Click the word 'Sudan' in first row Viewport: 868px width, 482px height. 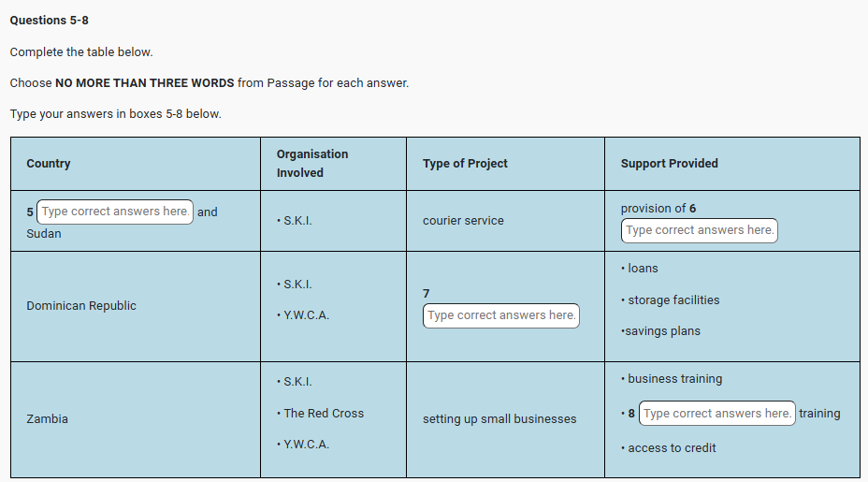click(x=44, y=233)
